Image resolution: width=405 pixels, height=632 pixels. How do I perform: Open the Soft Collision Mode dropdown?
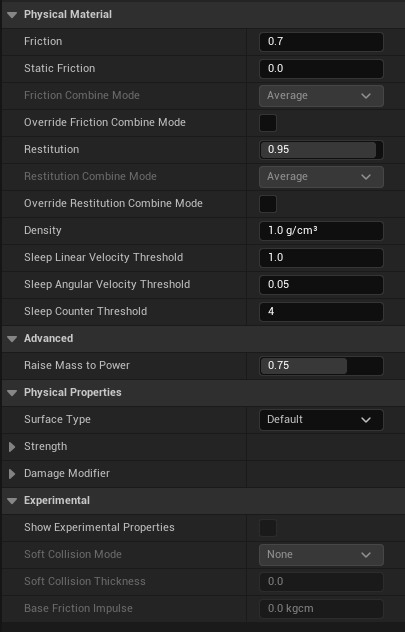pos(321,555)
